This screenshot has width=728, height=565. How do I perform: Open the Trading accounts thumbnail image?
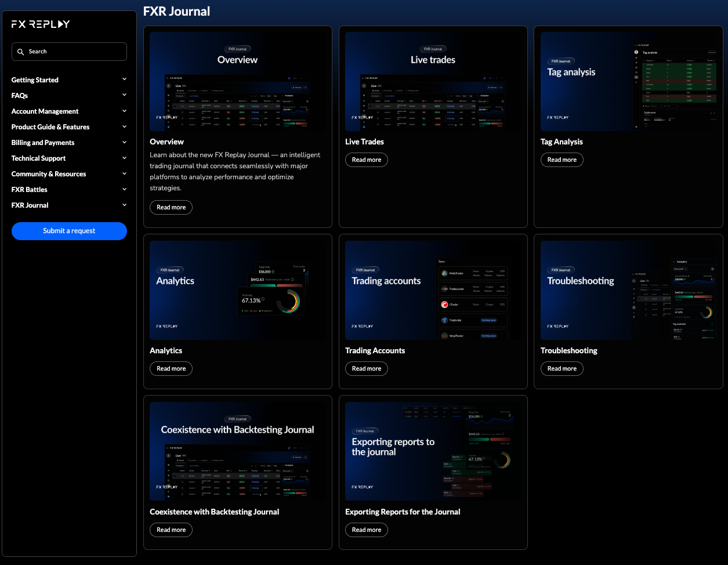433,291
